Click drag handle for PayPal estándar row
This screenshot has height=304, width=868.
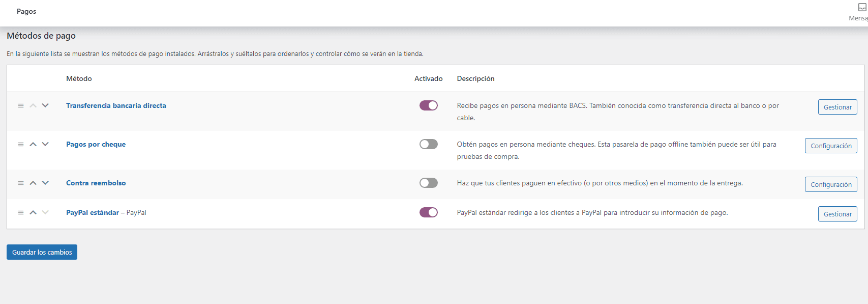tap(21, 213)
